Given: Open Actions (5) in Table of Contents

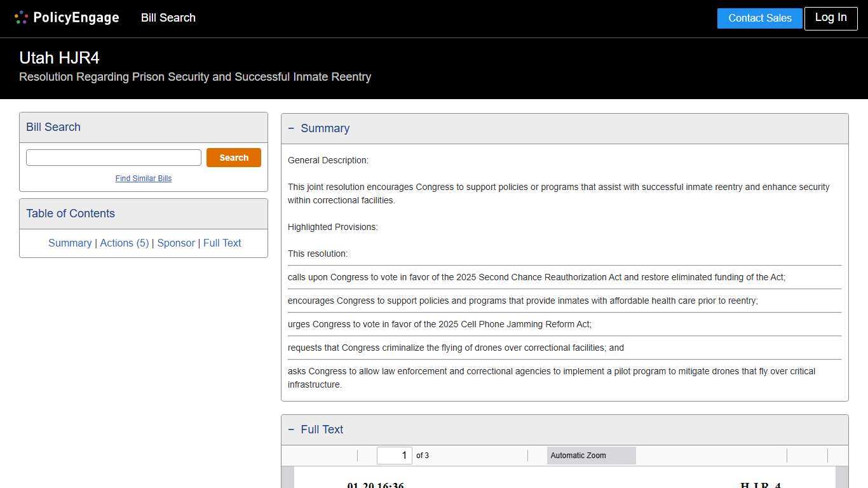Looking at the screenshot, I should click(x=125, y=243).
